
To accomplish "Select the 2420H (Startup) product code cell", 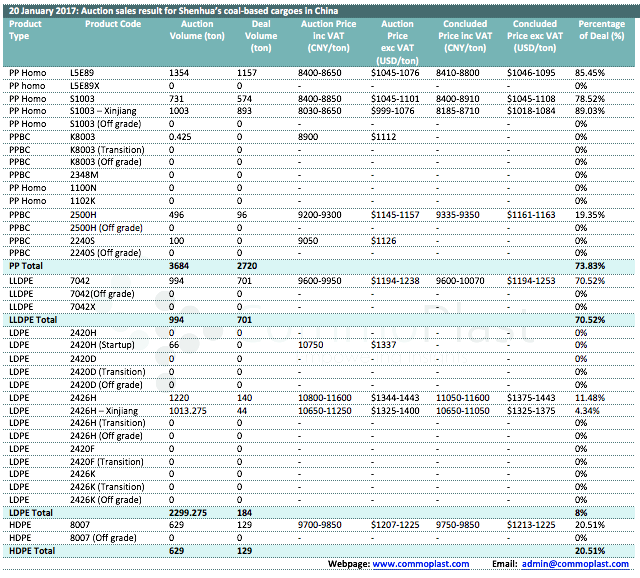I will 103,345.
